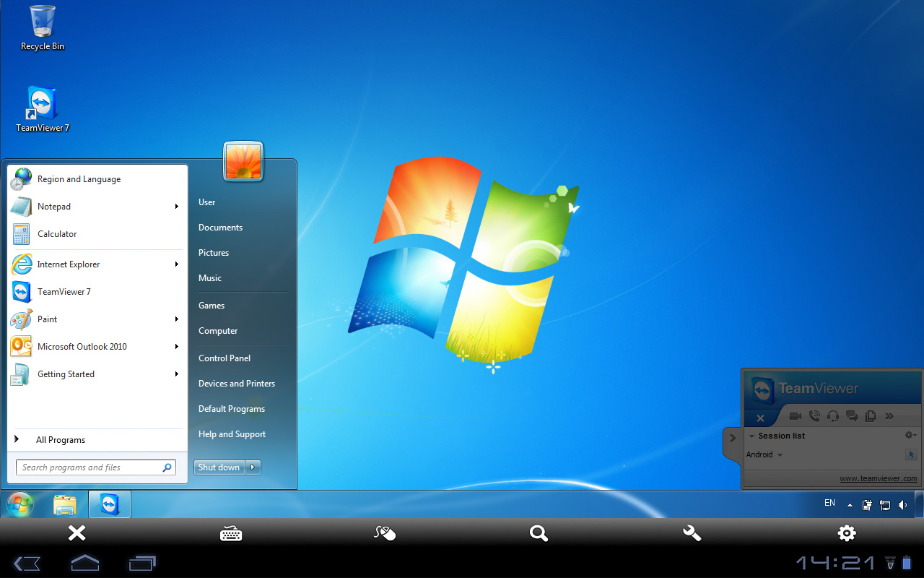Expand the Paint jump list arrow
Viewport: 924px width, 578px height.
177,319
